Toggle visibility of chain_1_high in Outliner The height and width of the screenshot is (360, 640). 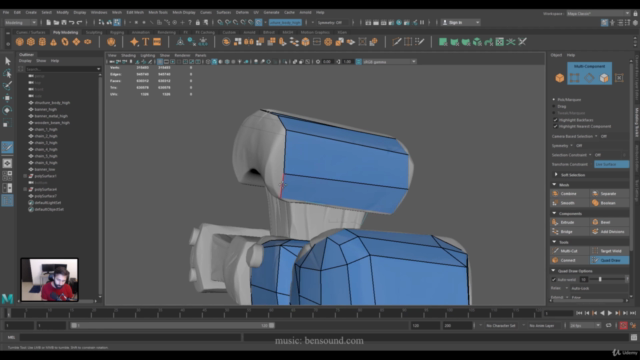click(31, 129)
